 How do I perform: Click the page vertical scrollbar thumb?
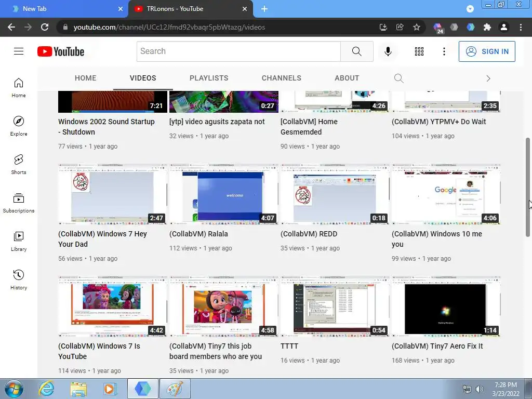click(x=528, y=187)
